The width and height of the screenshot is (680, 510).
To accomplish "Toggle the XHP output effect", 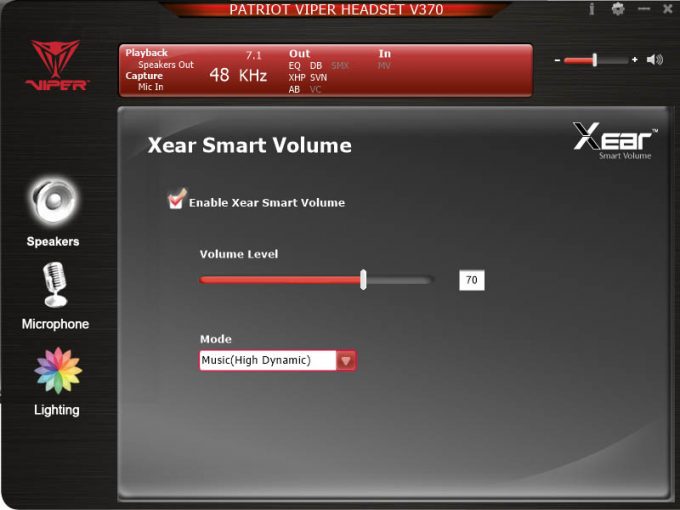I will [297, 78].
